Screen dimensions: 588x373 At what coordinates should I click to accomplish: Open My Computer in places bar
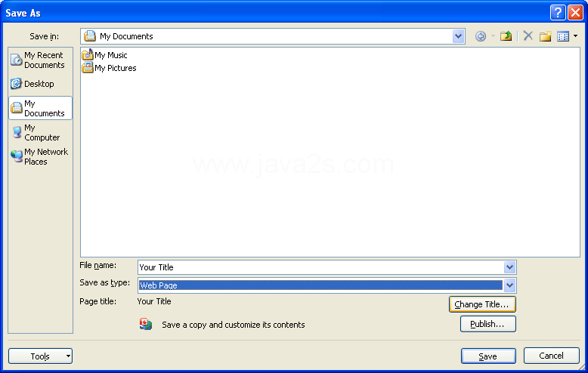coord(40,133)
